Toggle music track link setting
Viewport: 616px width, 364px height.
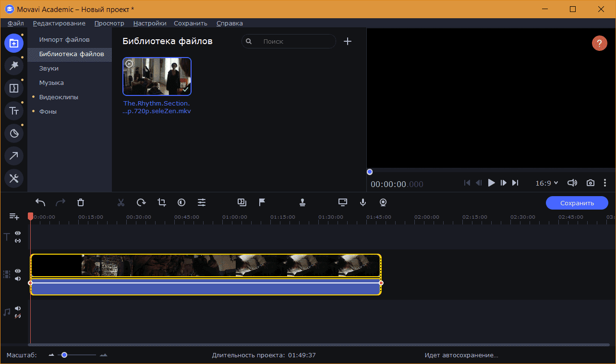18,316
